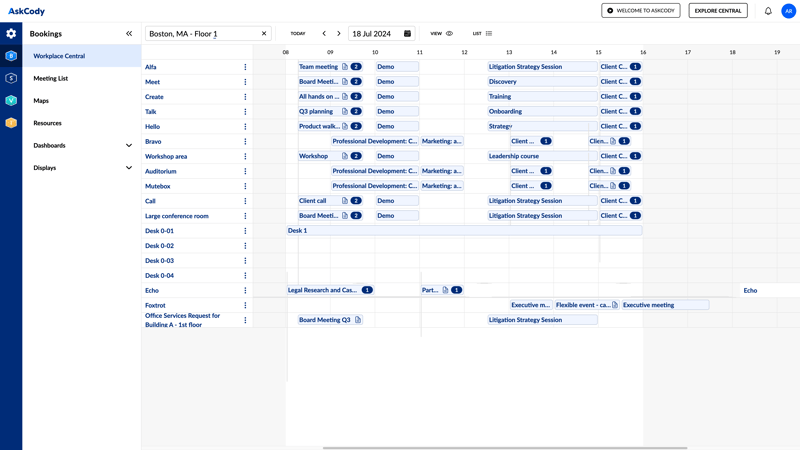Open Client call booking in Call row
800x450 pixels.
[330, 201]
